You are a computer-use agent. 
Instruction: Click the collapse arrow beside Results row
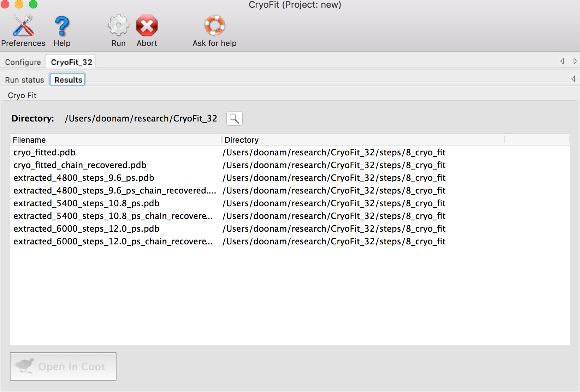point(574,79)
